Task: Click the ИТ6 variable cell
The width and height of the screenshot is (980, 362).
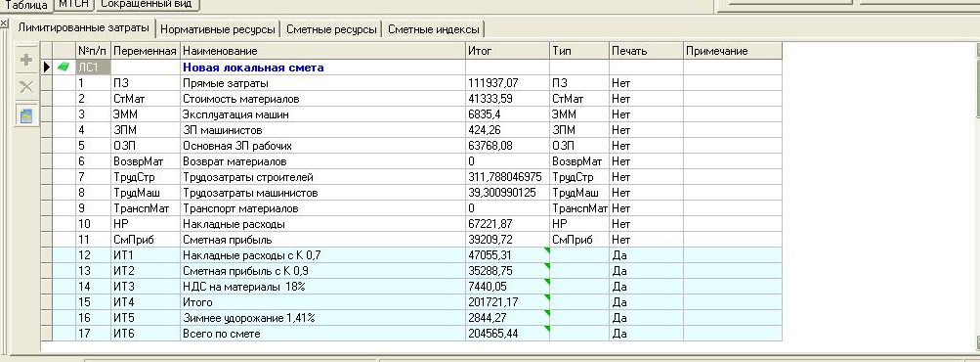Action: [x=146, y=334]
